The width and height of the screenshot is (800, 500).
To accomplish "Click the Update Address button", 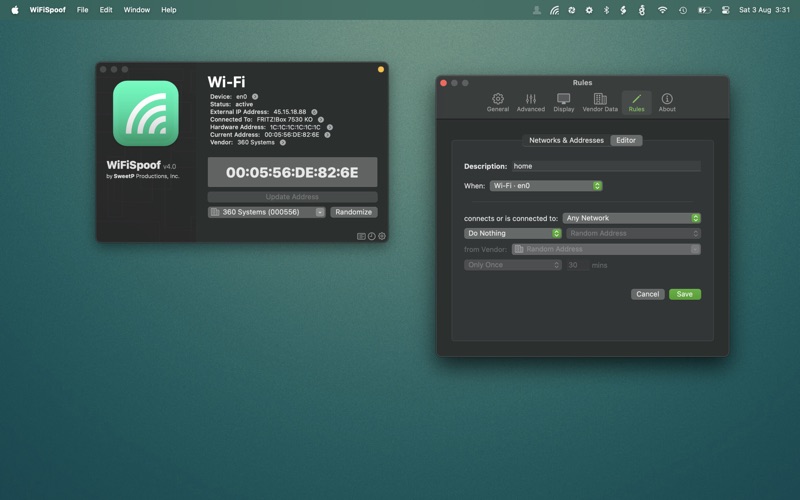I will click(x=292, y=197).
